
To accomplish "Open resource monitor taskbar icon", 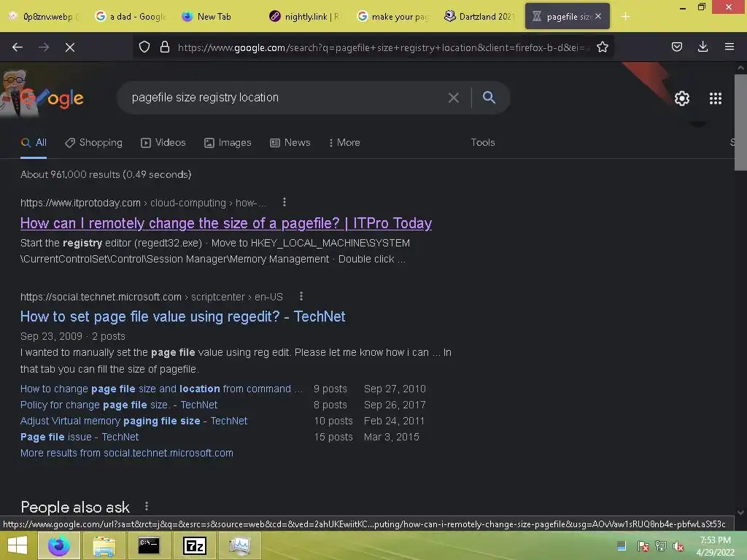I will pos(239,545).
